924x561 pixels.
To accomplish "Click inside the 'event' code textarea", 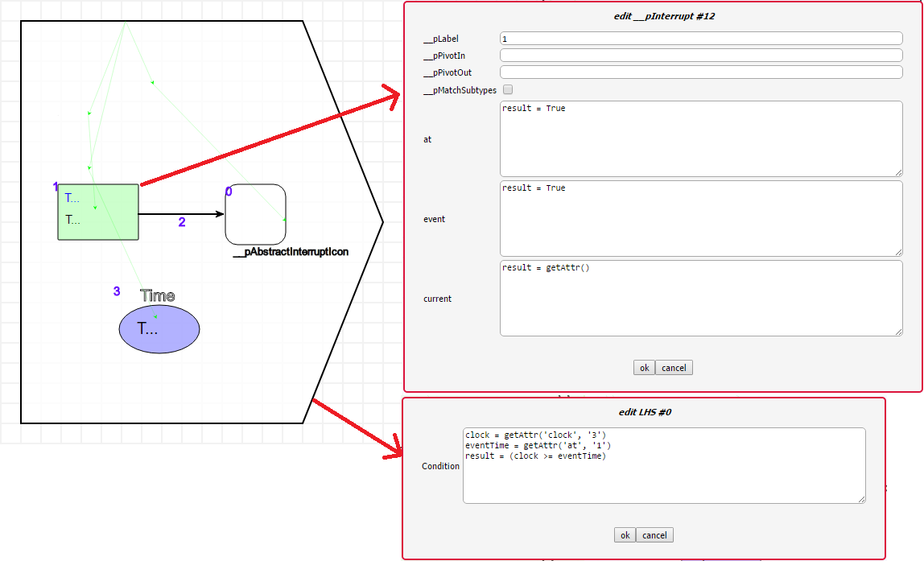I will tap(700, 218).
